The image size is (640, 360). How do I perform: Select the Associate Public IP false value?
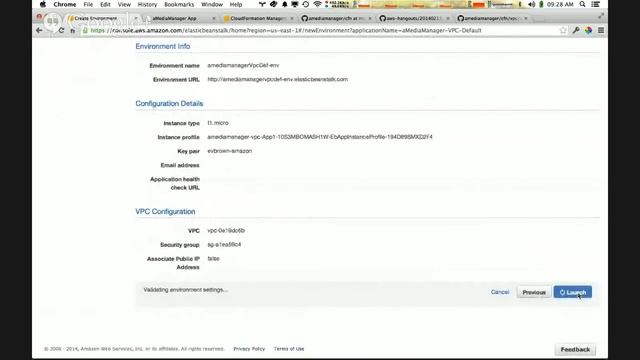[213, 259]
